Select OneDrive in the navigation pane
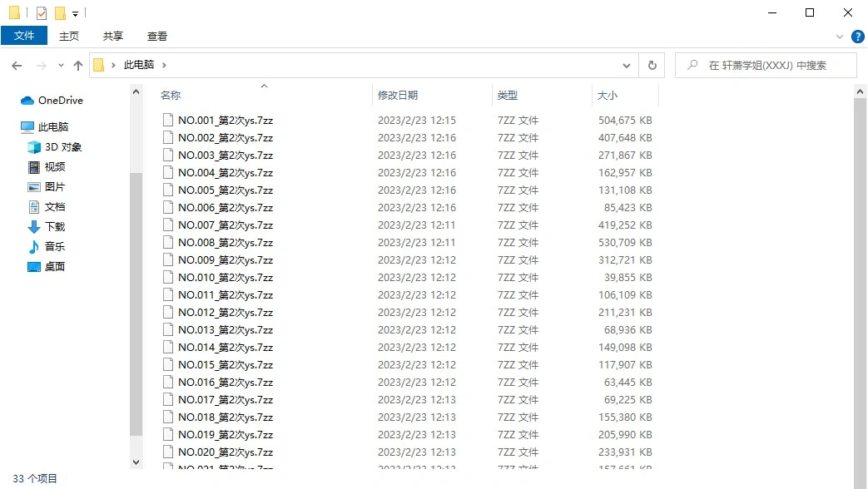Screen dimensions: 868x489 pyautogui.click(x=60, y=101)
